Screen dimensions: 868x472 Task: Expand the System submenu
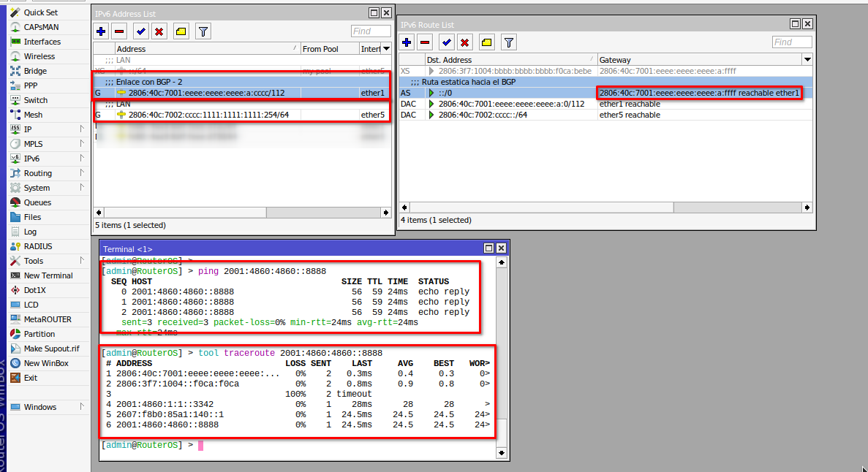click(x=48, y=188)
